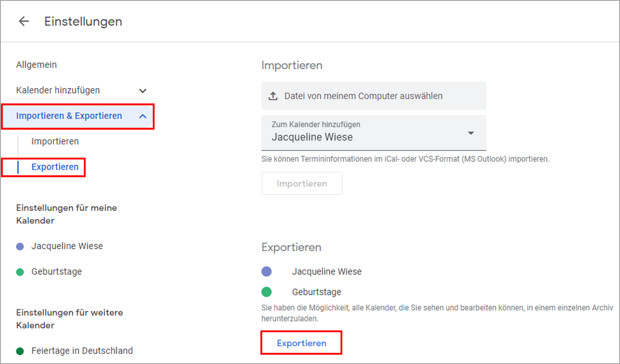
Task: Click the Exportieren section heading
Action: (x=291, y=247)
